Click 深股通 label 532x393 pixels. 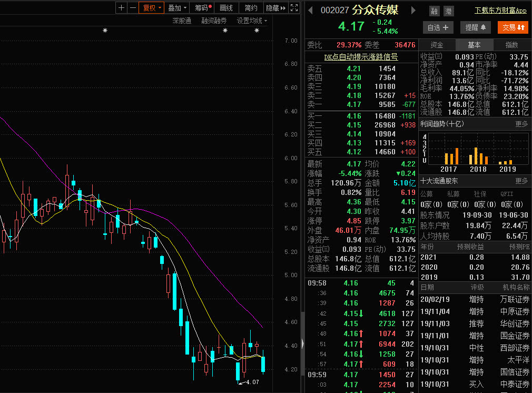coord(182,21)
